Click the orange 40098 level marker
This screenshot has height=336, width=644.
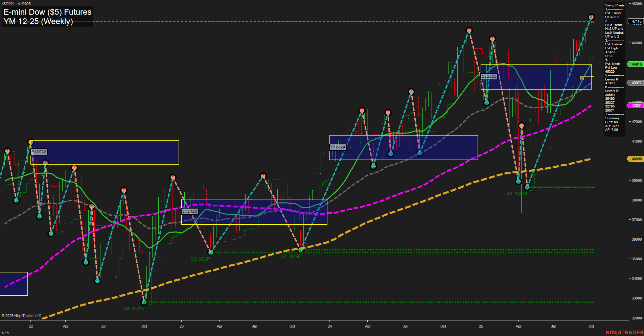(x=636, y=159)
